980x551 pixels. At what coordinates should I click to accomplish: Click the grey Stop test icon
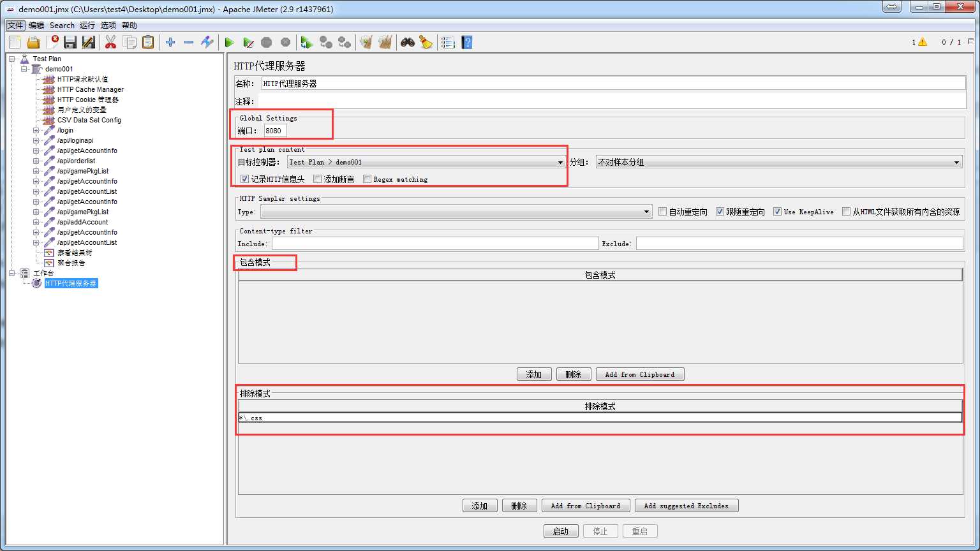pyautogui.click(x=267, y=42)
